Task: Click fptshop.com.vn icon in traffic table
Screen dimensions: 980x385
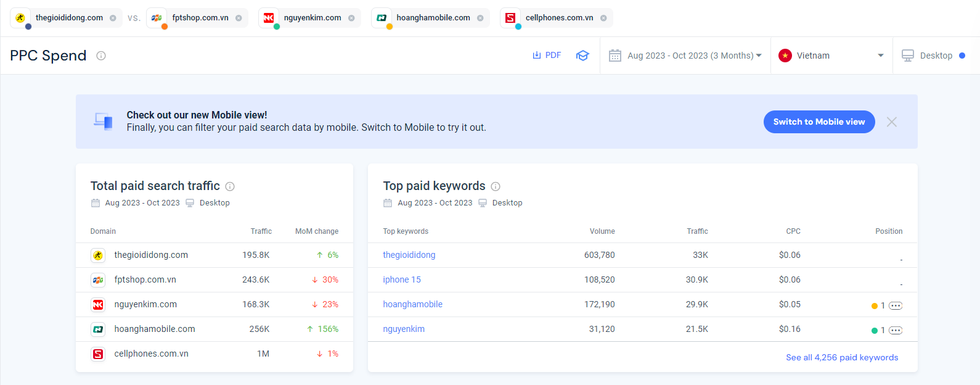Action: pos(98,280)
